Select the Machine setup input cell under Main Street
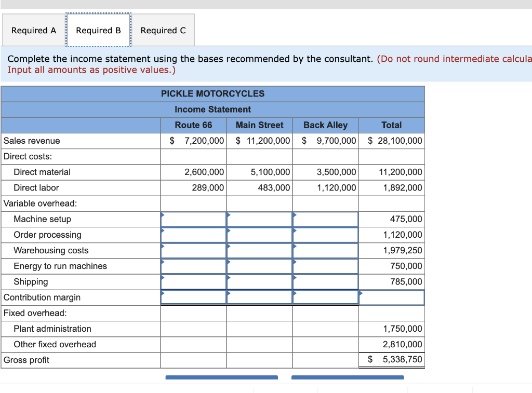 tap(259, 219)
